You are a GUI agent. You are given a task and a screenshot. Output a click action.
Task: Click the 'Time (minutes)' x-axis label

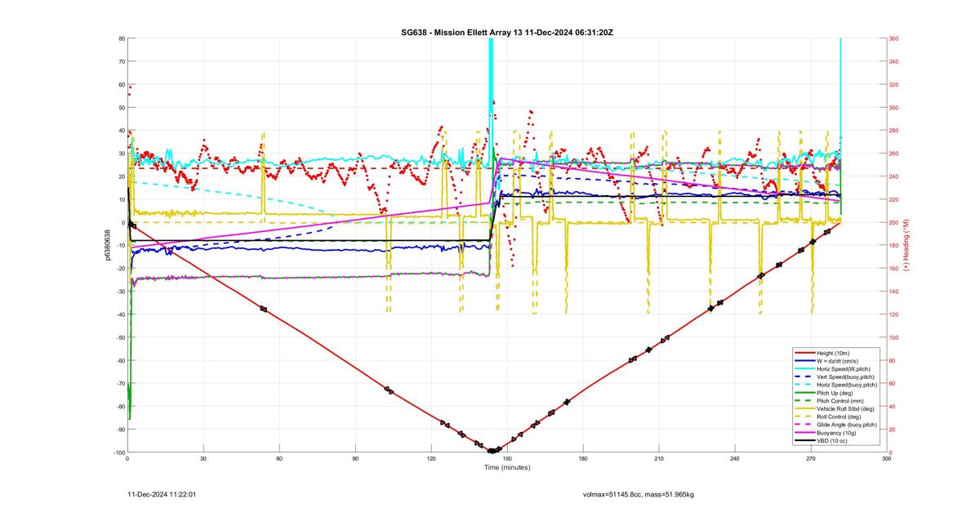pos(507,468)
